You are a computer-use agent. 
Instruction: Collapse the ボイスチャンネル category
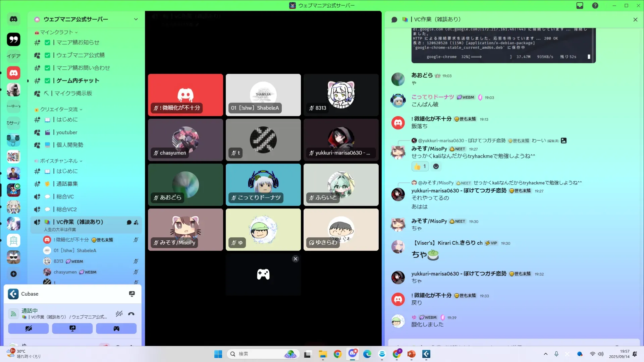59,161
